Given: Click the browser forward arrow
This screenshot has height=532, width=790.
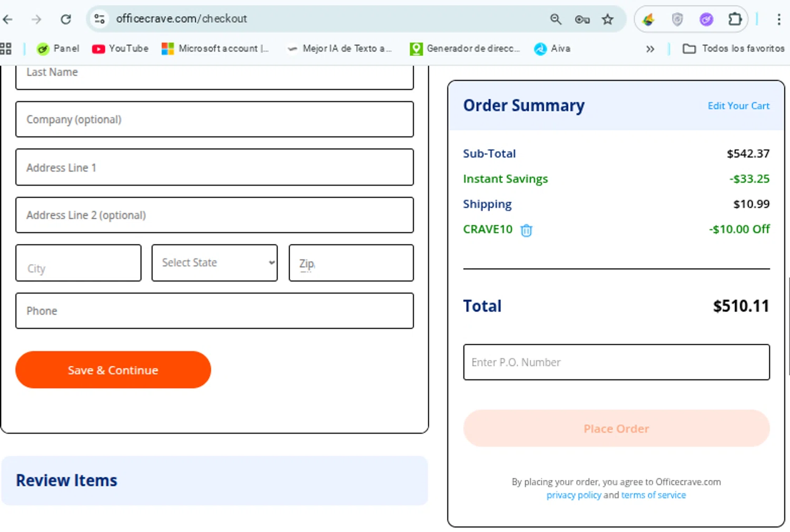Looking at the screenshot, I should (x=36, y=19).
